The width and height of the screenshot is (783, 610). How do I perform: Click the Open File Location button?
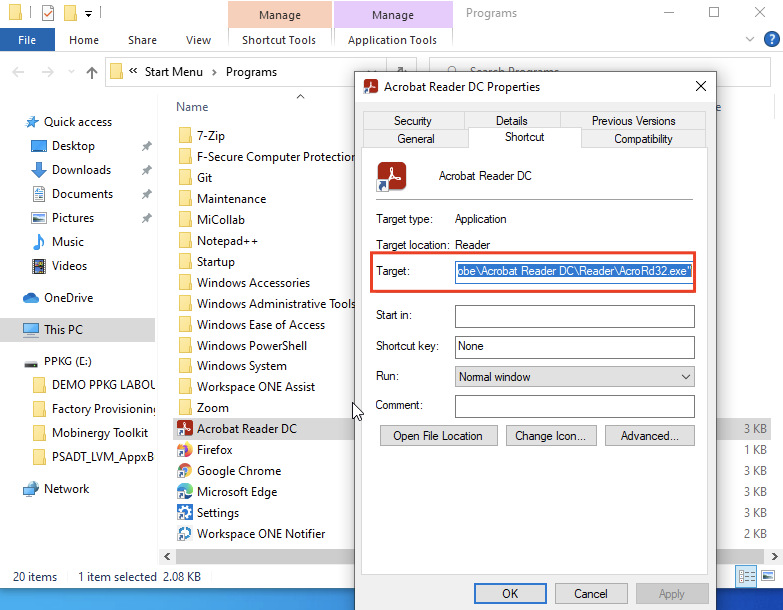tap(437, 436)
